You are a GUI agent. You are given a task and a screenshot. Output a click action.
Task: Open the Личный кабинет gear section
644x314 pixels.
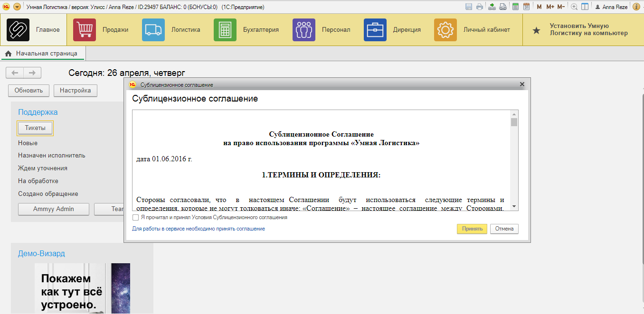pyautogui.click(x=445, y=30)
